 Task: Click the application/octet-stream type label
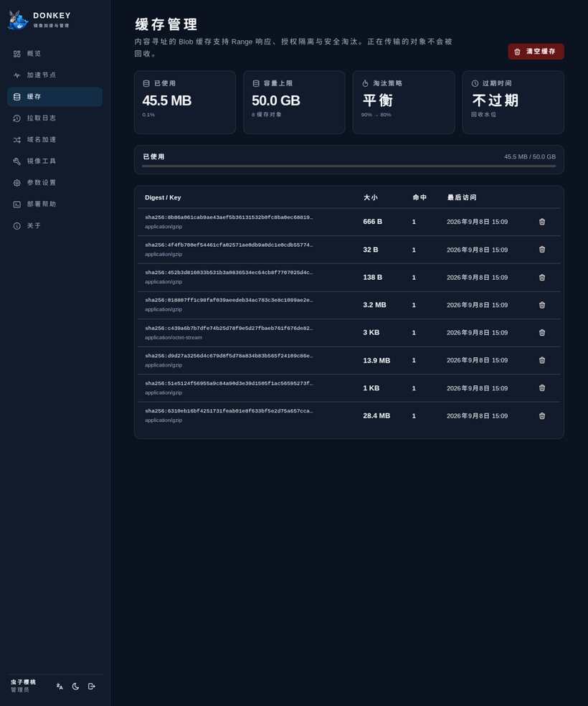tap(174, 338)
